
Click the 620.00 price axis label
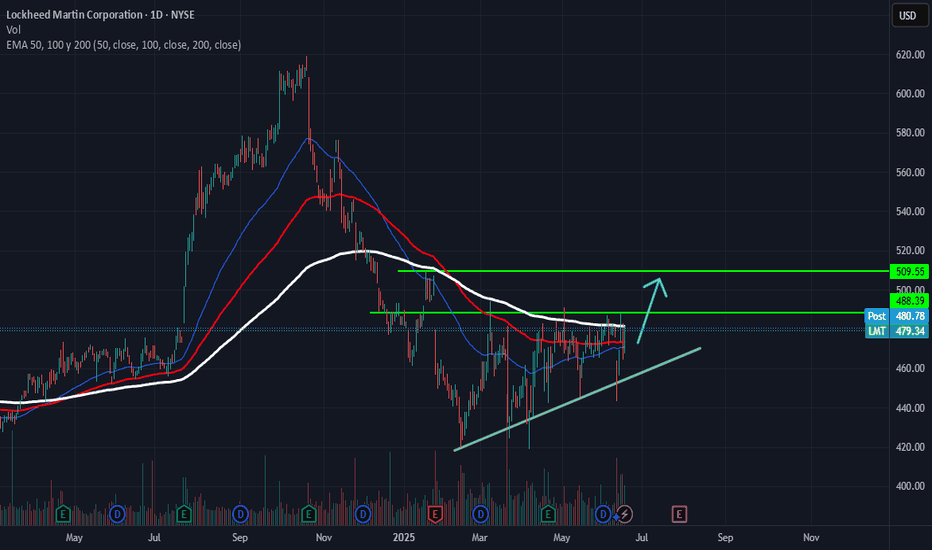(x=910, y=55)
